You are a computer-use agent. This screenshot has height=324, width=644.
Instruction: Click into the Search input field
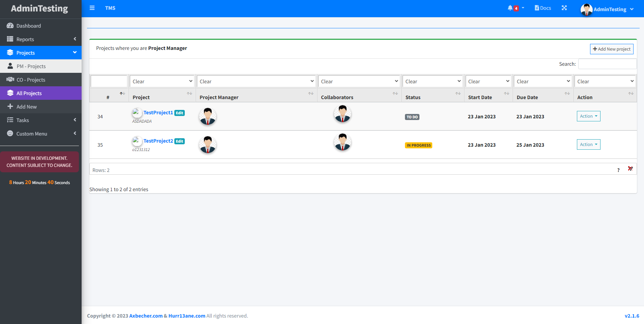pos(607,64)
